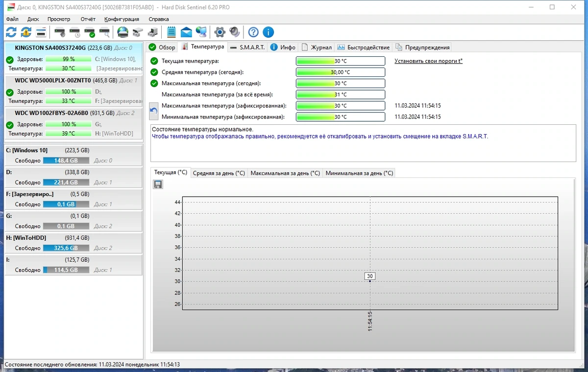The height and width of the screenshot is (372, 588).
Task: Open the Инфо tab
Action: point(283,47)
